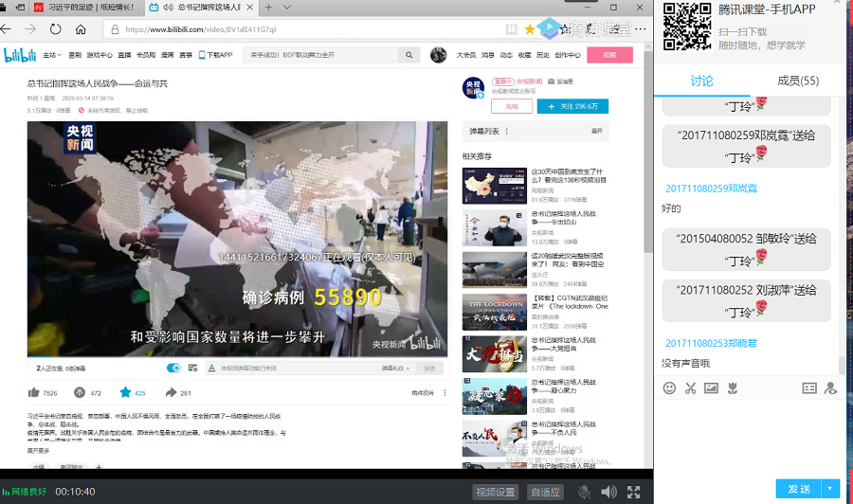Click the star favorite icon below video

pyautogui.click(x=125, y=392)
